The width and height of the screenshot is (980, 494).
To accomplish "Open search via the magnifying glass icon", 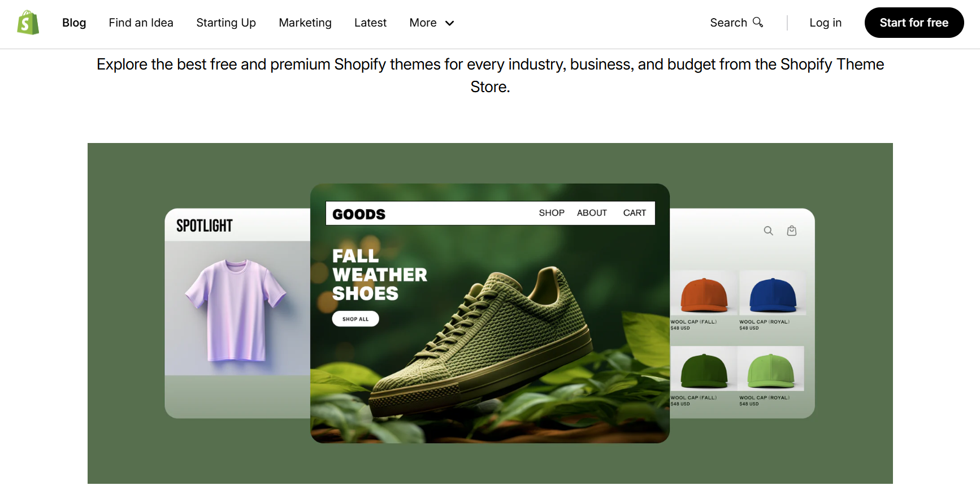I will coord(758,22).
